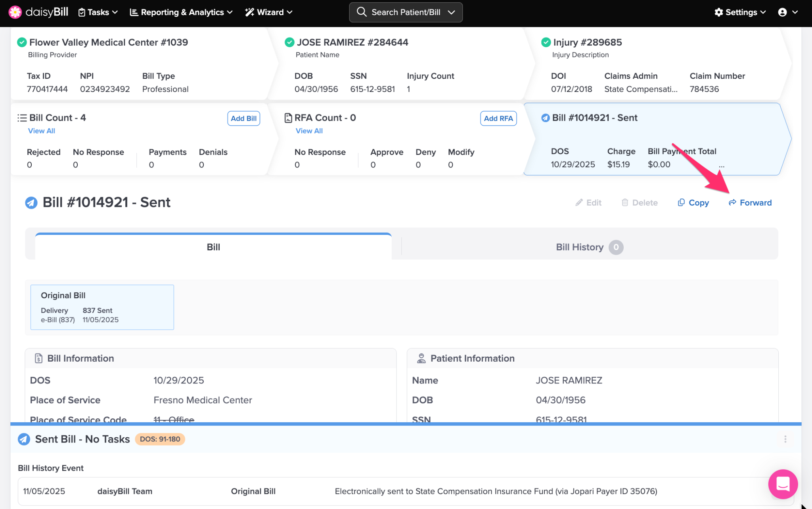Click the Add Bill button
This screenshot has height=509, width=812.
[x=243, y=118]
